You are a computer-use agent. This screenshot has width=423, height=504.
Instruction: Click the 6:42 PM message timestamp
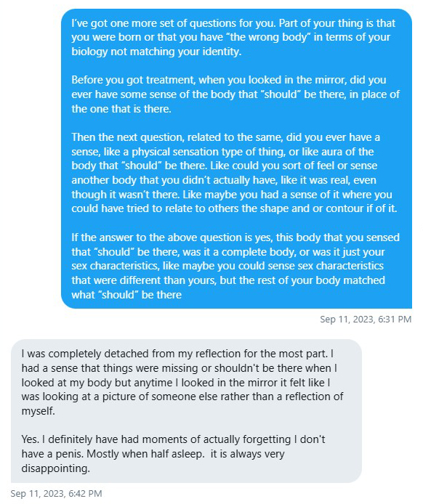point(56,493)
